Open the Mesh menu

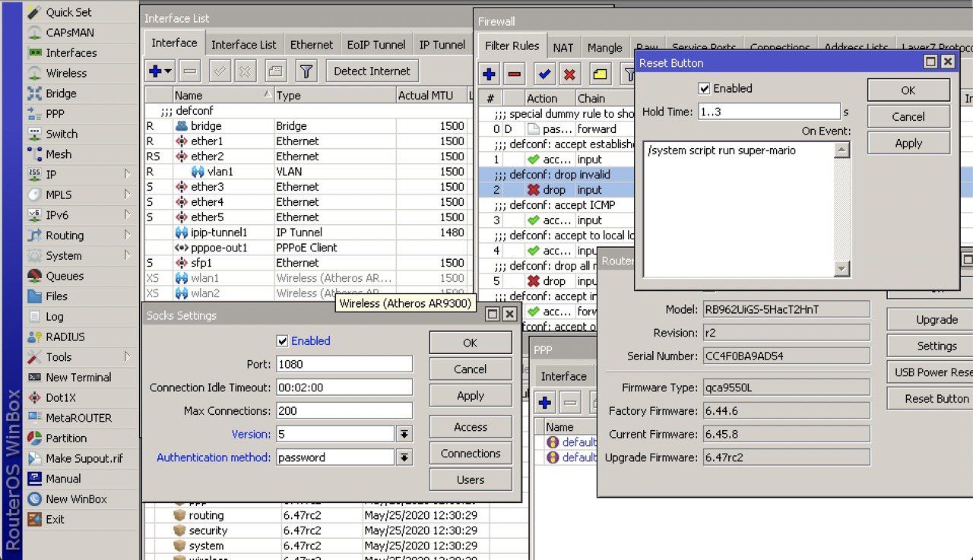pyautogui.click(x=59, y=154)
